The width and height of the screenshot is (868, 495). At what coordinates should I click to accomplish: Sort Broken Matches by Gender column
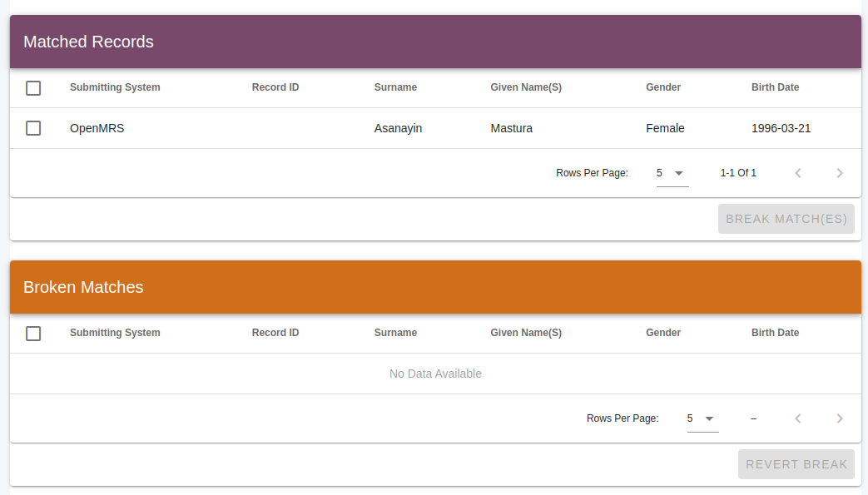point(662,333)
